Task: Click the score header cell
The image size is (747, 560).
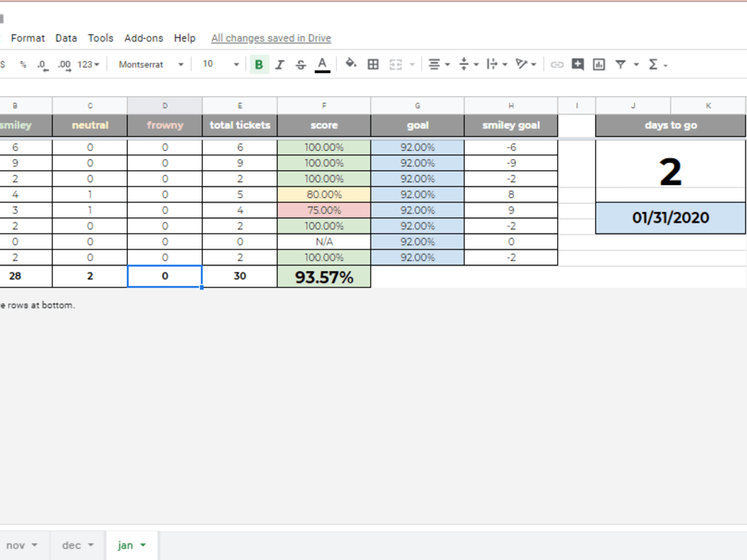Action: (324, 125)
